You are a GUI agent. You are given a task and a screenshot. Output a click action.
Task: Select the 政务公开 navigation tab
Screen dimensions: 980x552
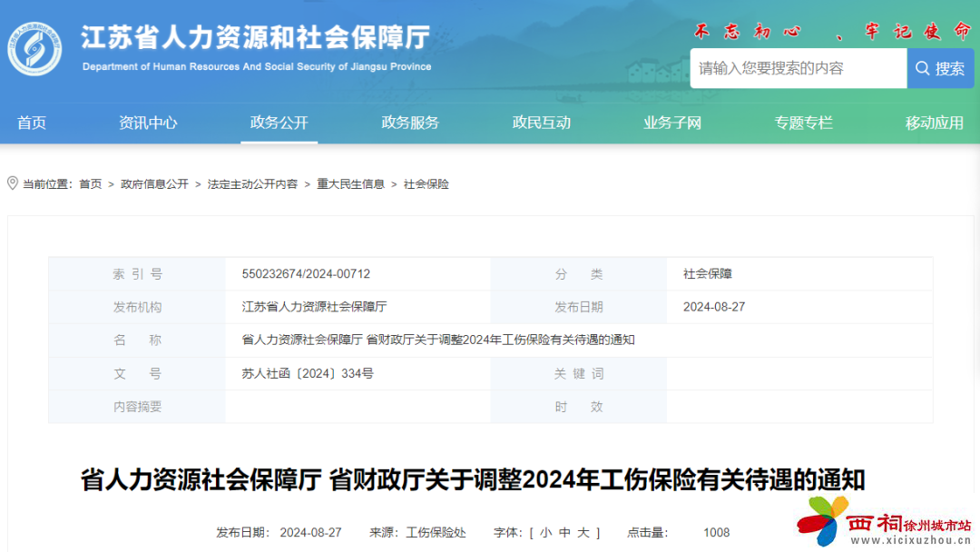(x=279, y=123)
